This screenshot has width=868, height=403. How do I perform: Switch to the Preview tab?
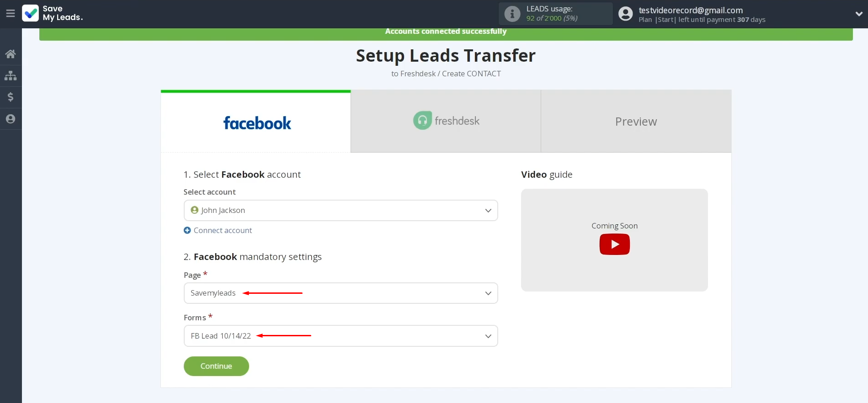tap(636, 121)
